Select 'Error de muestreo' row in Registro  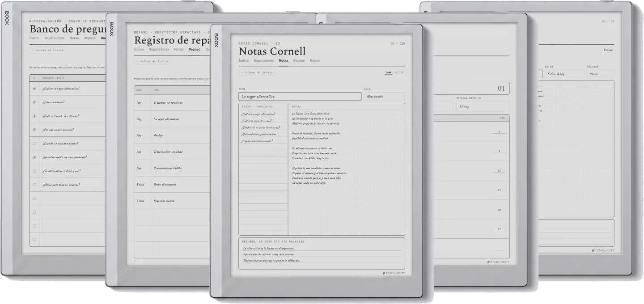pyautogui.click(x=172, y=185)
